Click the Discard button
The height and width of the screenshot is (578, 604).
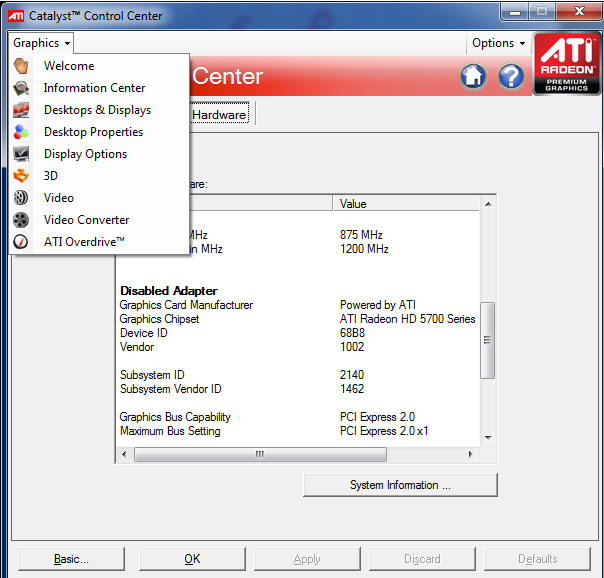[x=422, y=559]
